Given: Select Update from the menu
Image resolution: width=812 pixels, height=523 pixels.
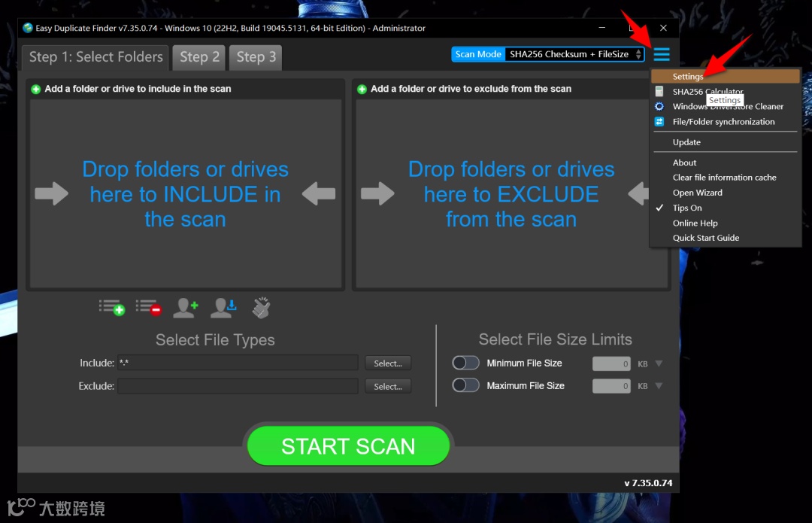Looking at the screenshot, I should [x=725, y=142].
